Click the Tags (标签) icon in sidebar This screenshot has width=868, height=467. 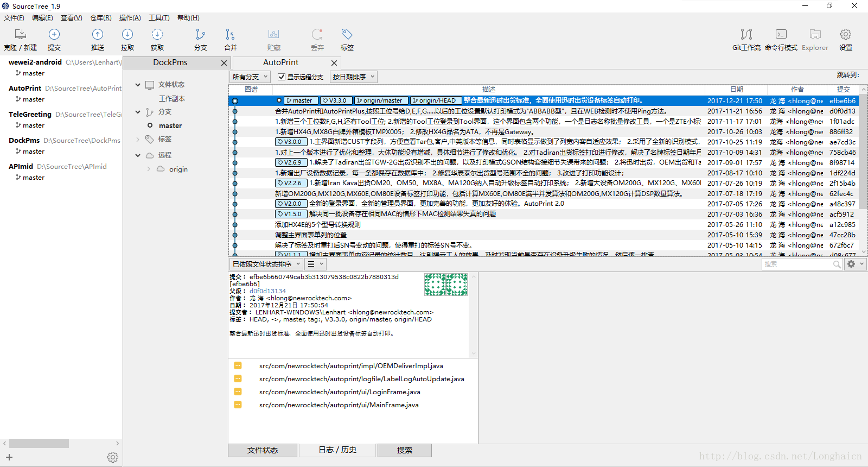coord(150,140)
